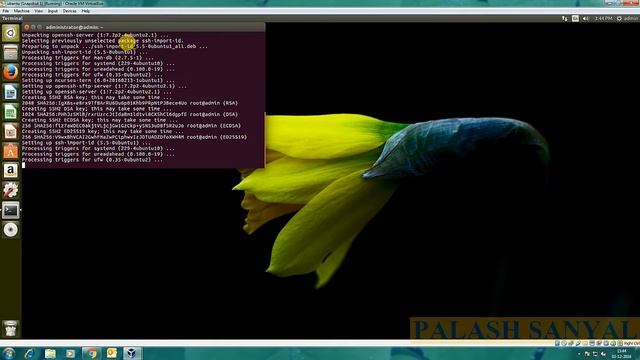The height and width of the screenshot is (360, 640).
Task: Open System Settings from the launcher
Action: point(11,190)
